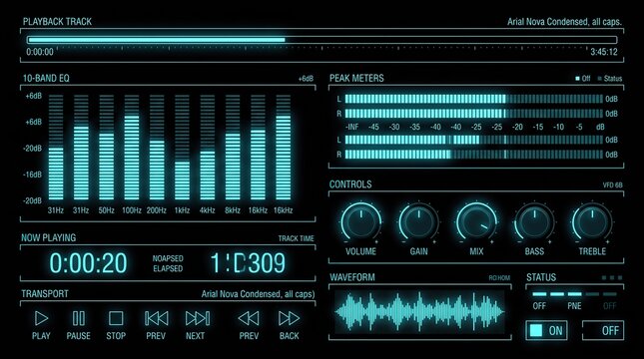Click the three small dots in Status header

click(612, 278)
